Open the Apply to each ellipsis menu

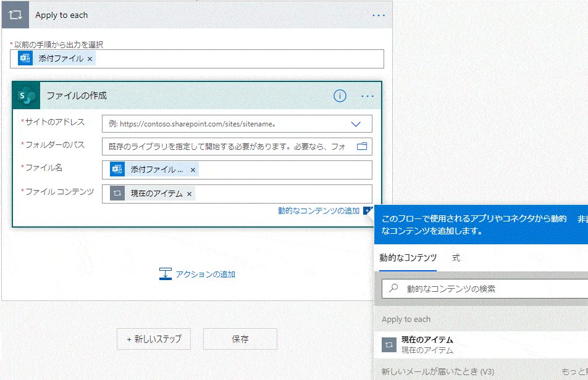[x=378, y=15]
